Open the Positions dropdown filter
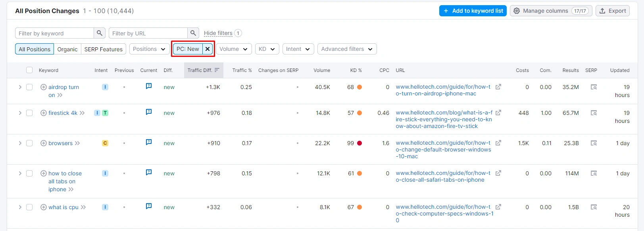This screenshot has width=644, height=231. pyautogui.click(x=150, y=49)
